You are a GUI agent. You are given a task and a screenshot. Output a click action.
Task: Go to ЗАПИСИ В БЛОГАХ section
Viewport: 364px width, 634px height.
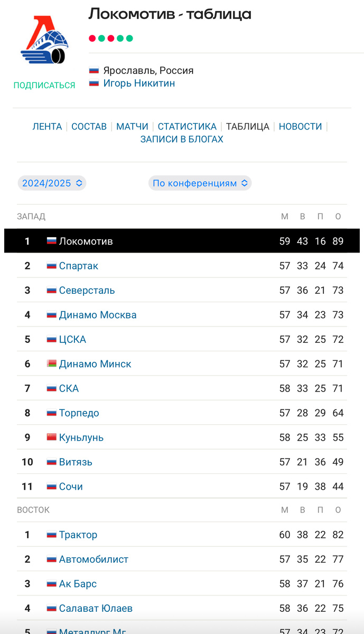pyautogui.click(x=182, y=139)
